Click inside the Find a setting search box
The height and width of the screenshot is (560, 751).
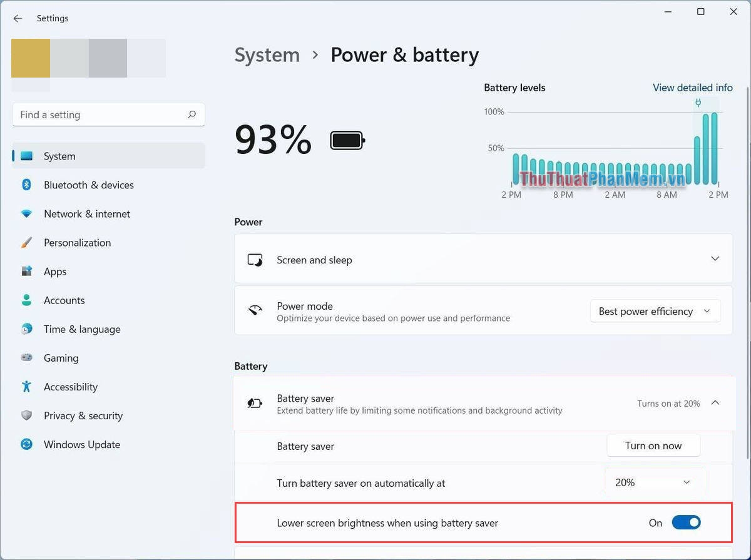[x=100, y=115]
